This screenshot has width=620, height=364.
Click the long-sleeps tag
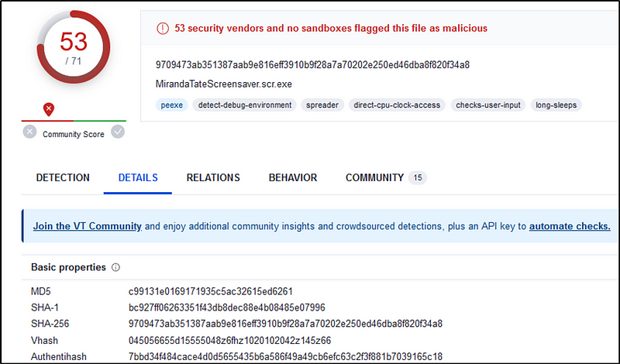tap(556, 105)
